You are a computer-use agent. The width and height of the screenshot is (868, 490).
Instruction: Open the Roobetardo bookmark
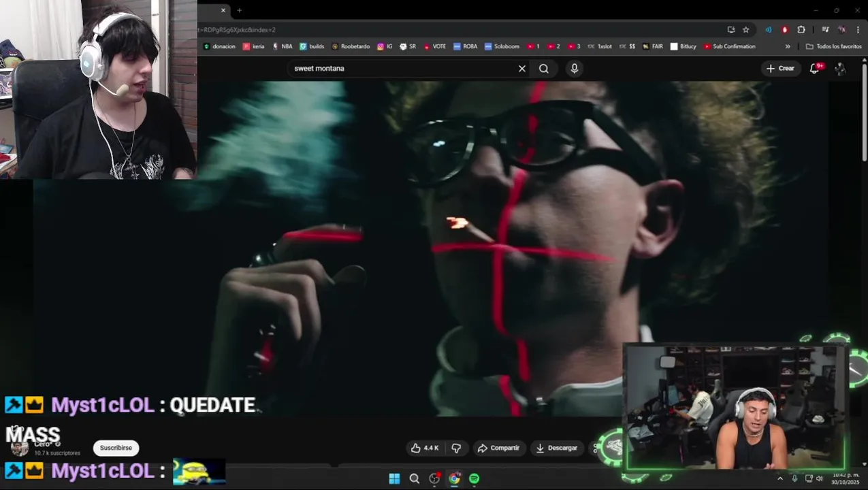[x=351, y=46]
